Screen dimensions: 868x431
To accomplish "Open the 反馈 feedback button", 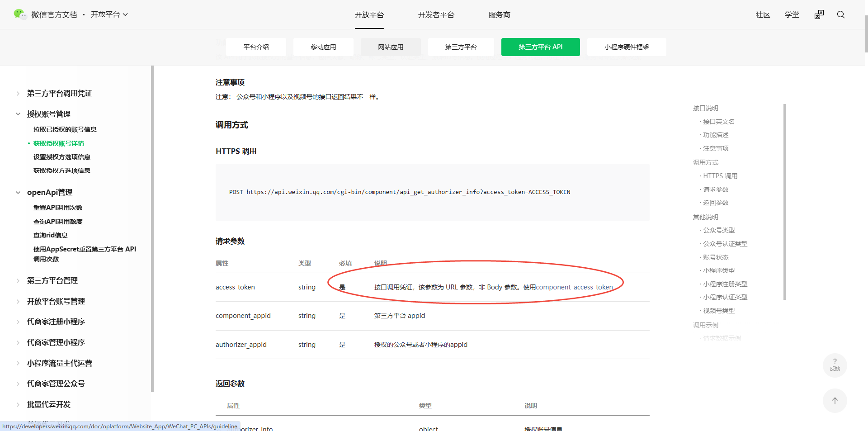I will (x=835, y=365).
